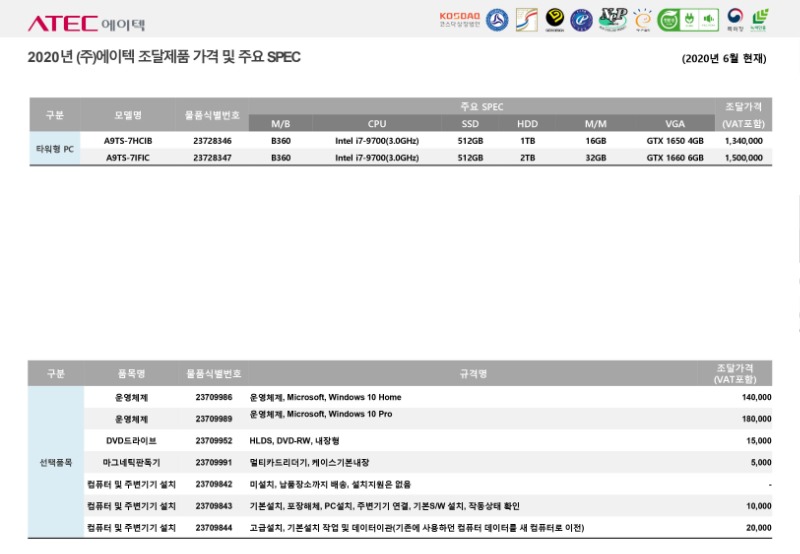The width and height of the screenshot is (800, 554).
Task: Click the green leaf certification logo
Action: 759,20
